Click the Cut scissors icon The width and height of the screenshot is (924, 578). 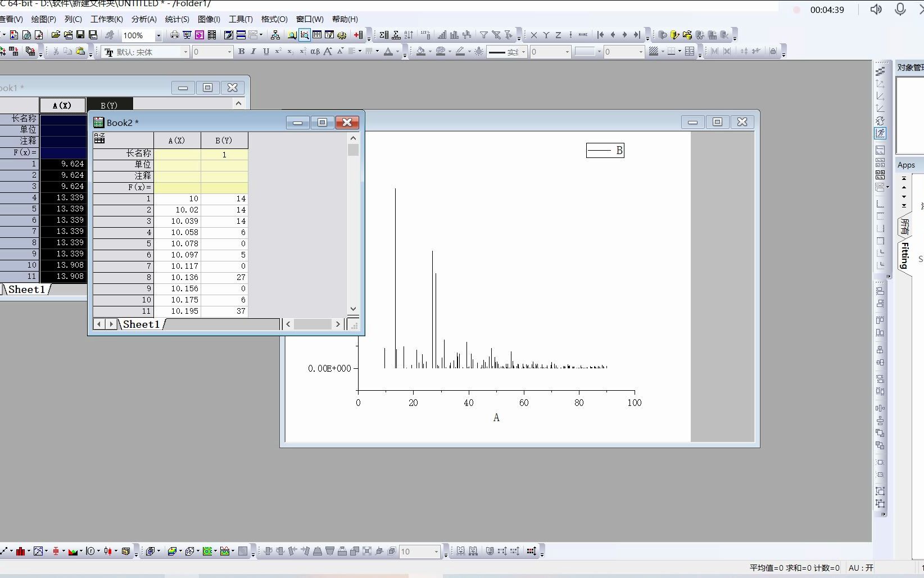[x=56, y=52]
